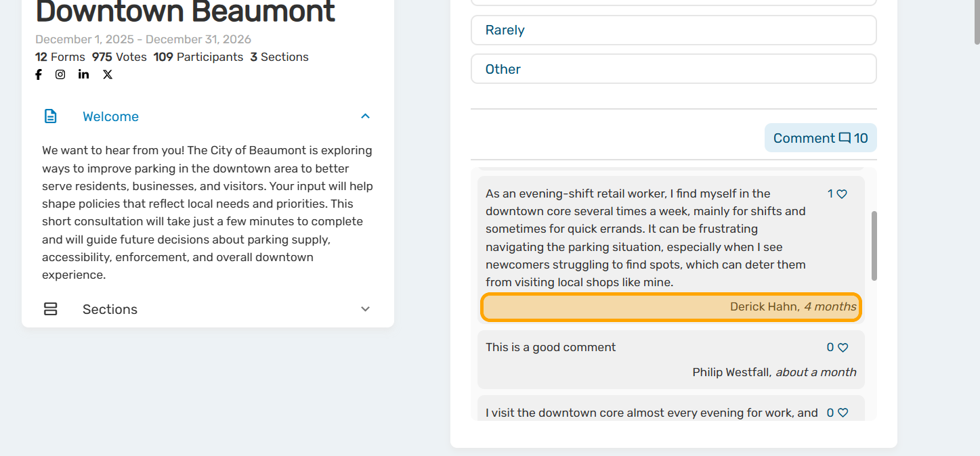The width and height of the screenshot is (980, 456).
Task: Open the X (Twitter) social icon
Action: coord(108,74)
